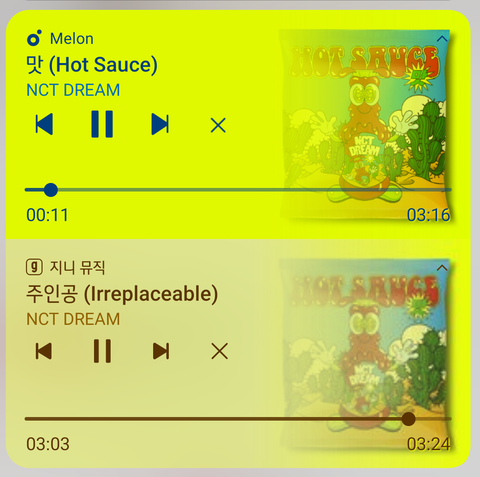Click the Genie Music app logo icon
This screenshot has height=477, width=480.
coord(34,267)
